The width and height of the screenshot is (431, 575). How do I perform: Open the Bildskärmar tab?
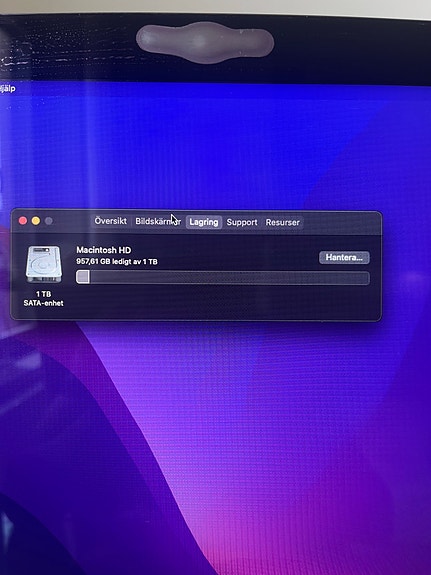[x=158, y=221]
